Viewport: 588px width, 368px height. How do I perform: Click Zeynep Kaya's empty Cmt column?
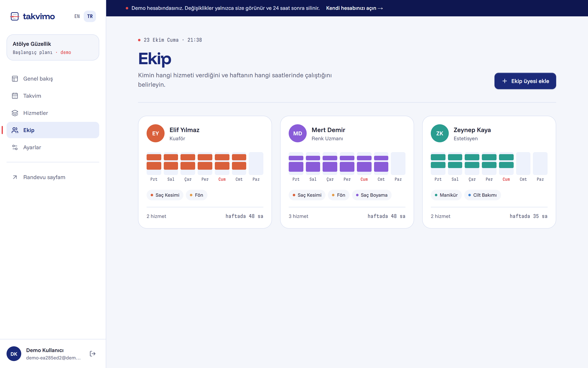[x=523, y=164]
